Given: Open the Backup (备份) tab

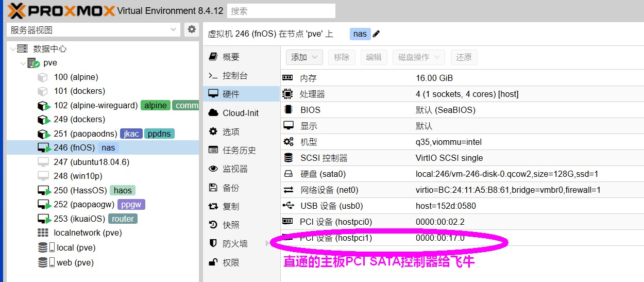Looking at the screenshot, I should (241, 188).
